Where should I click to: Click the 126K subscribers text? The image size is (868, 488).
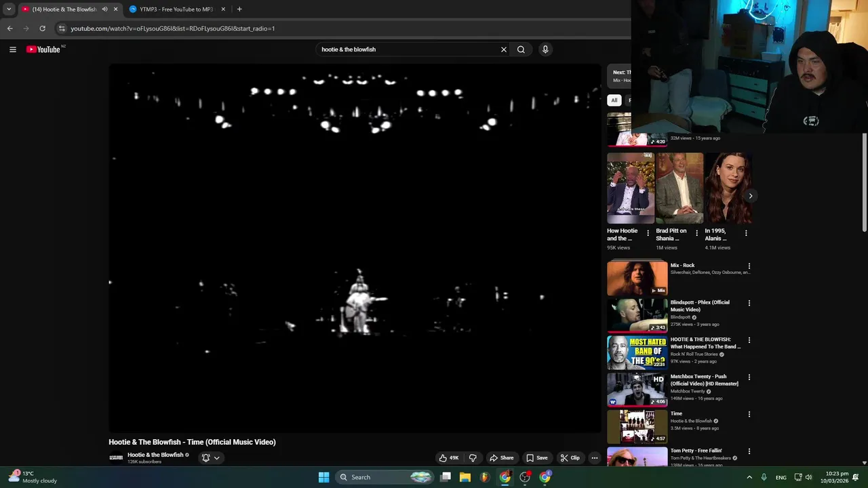[x=144, y=462]
